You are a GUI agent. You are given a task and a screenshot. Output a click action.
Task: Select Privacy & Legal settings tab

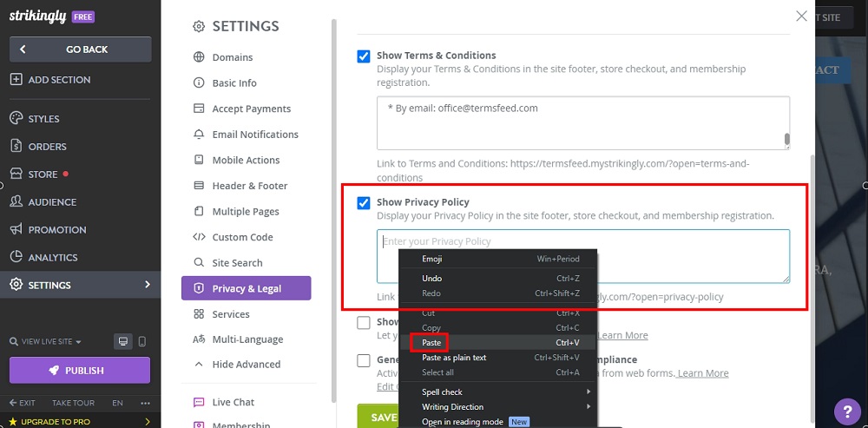pyautogui.click(x=247, y=288)
